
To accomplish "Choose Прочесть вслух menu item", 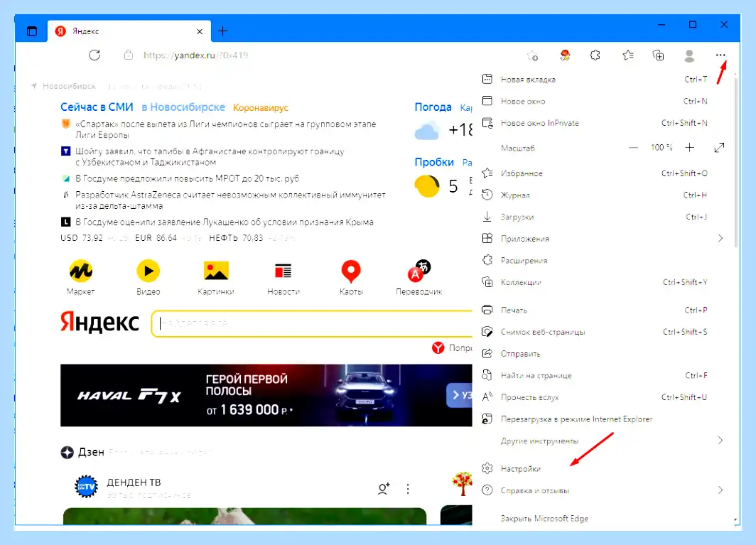I will [x=603, y=397].
